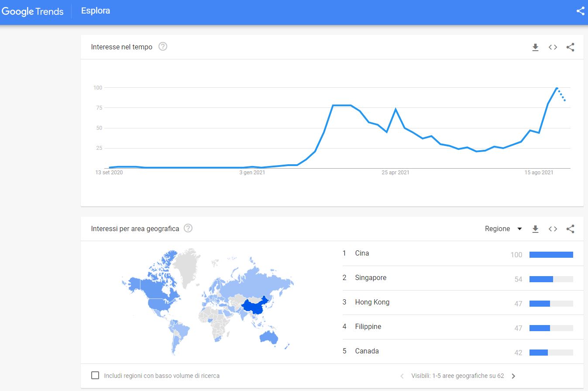Viewport: 588px width, 391px height.
Task: Share the geographic area interest card
Action: pyautogui.click(x=570, y=229)
